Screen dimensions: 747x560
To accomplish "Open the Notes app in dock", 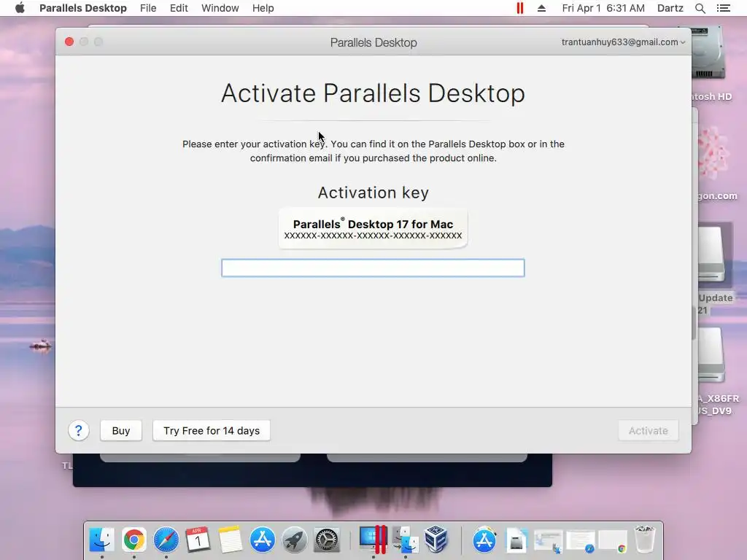I will click(x=230, y=540).
